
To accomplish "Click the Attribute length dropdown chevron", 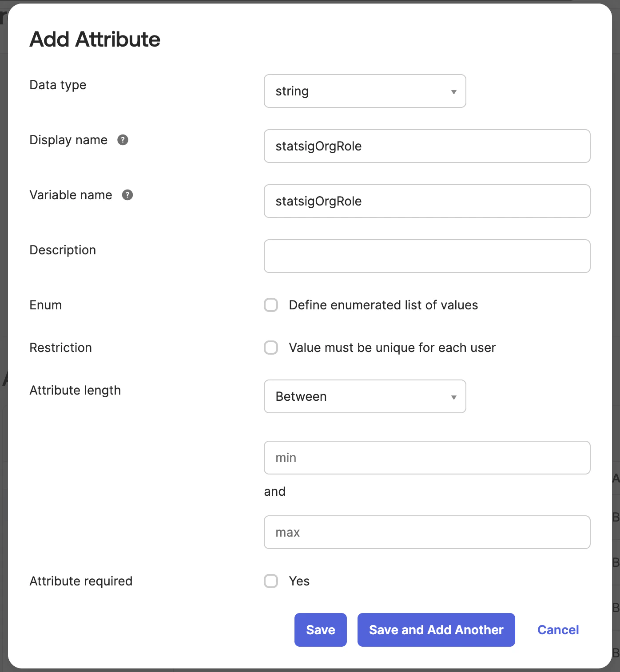I will point(453,396).
